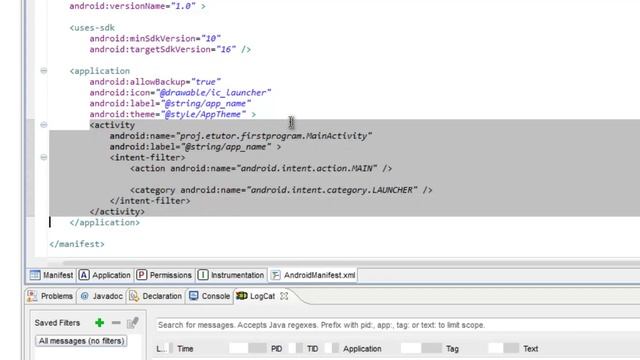Click the android:minSdkVersion attribute

tap(155, 38)
